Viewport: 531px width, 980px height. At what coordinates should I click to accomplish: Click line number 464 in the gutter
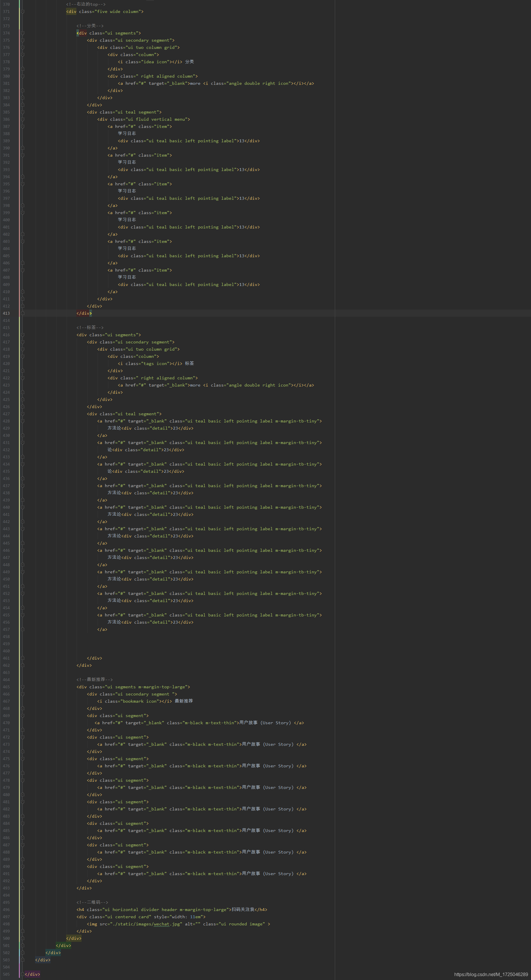[x=7, y=680]
